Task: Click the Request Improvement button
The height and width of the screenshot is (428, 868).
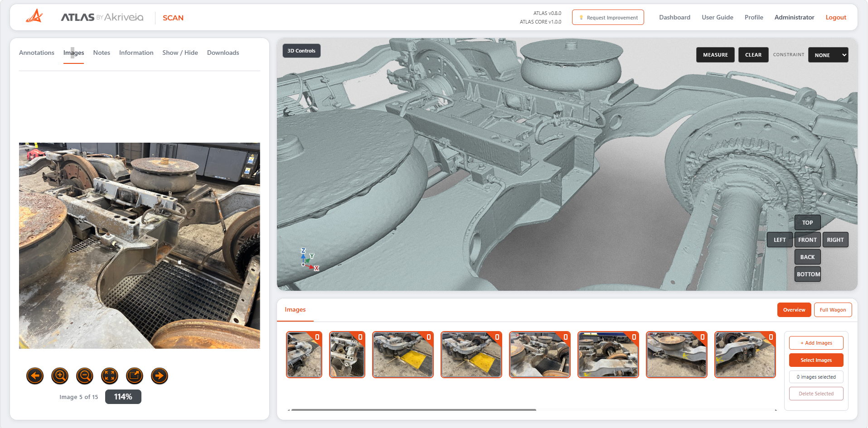Action: pyautogui.click(x=608, y=17)
